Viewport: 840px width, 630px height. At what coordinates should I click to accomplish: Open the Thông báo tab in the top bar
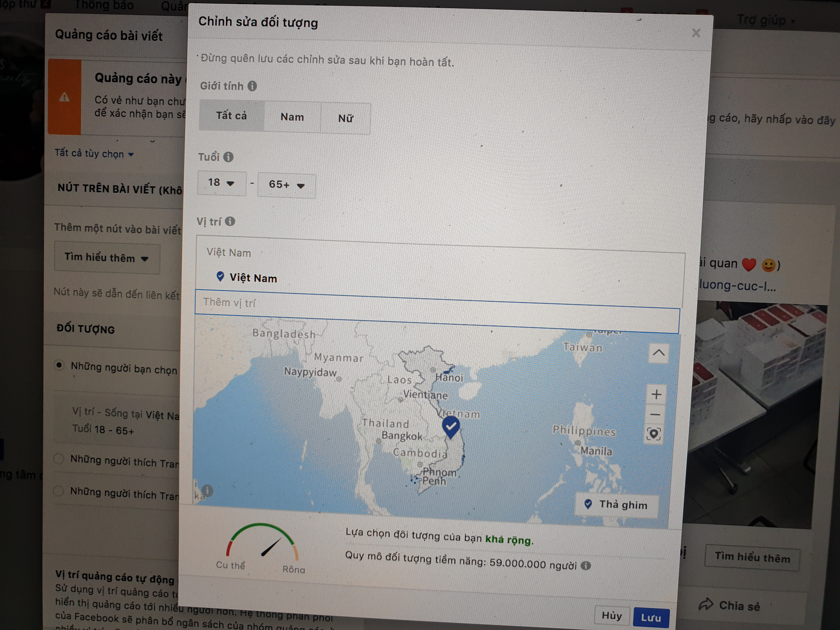coord(104,5)
